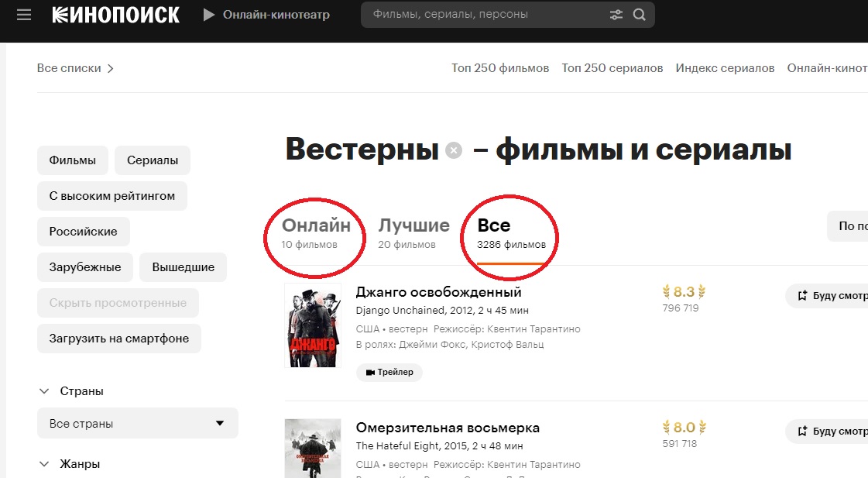This screenshot has width=868, height=478.
Task: Click camera icon on the Трейлер button
Action: click(370, 372)
